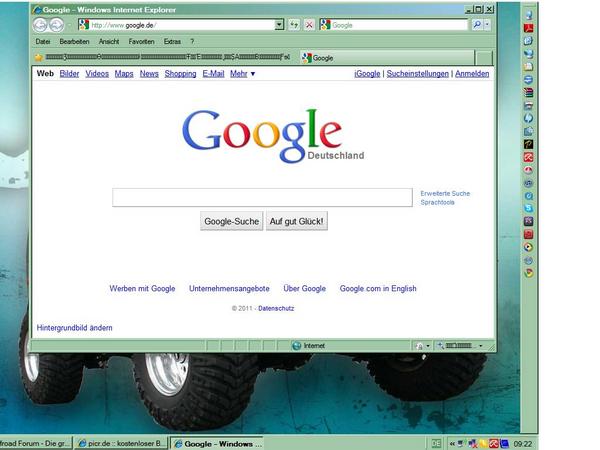Click the Internet zone globe in status bar
The image size is (600, 450).
point(297,346)
